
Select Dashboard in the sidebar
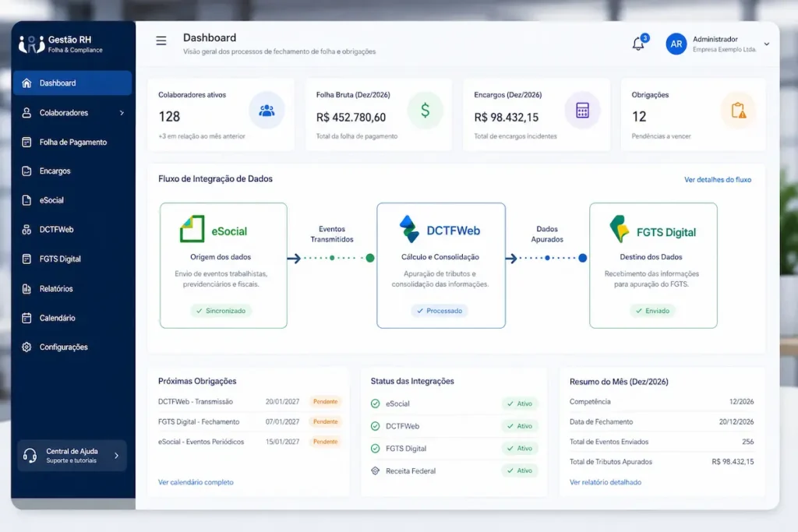(x=72, y=83)
